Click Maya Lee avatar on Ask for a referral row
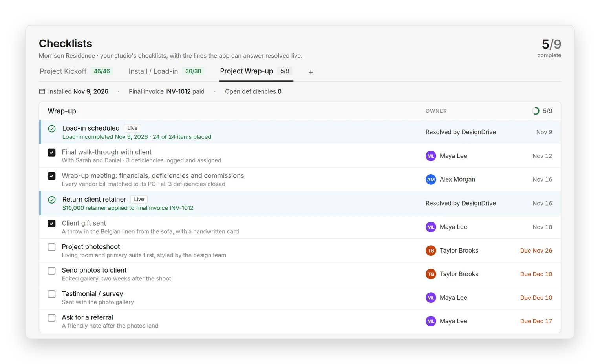Screen dimensions: 600x364 coord(431,321)
